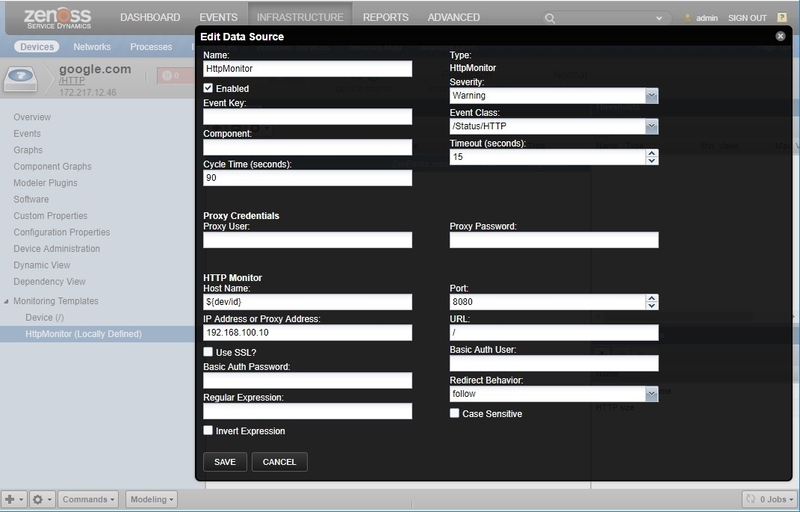Select Overview in the left navigation

click(x=32, y=117)
